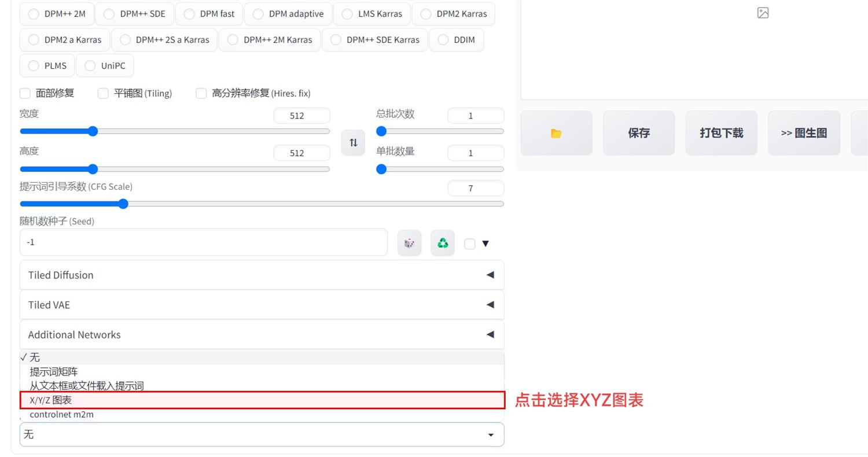
Task: Swap width and height with the arrows icon
Action: (353, 142)
